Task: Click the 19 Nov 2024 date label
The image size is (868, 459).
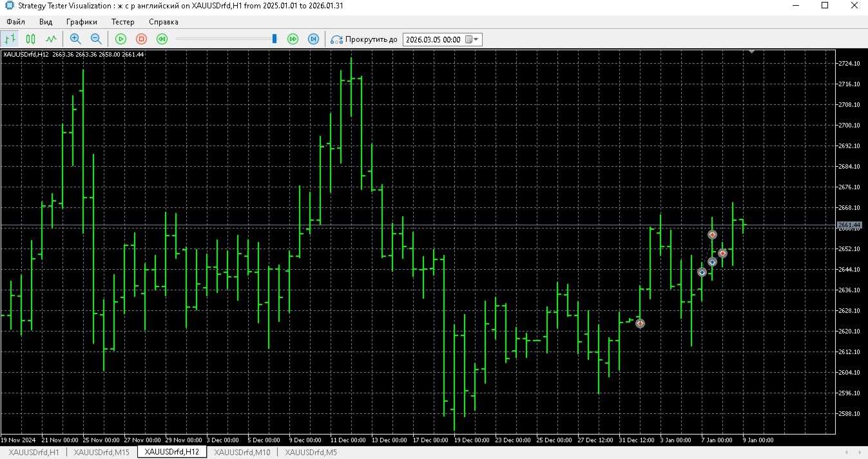Action: [19, 440]
